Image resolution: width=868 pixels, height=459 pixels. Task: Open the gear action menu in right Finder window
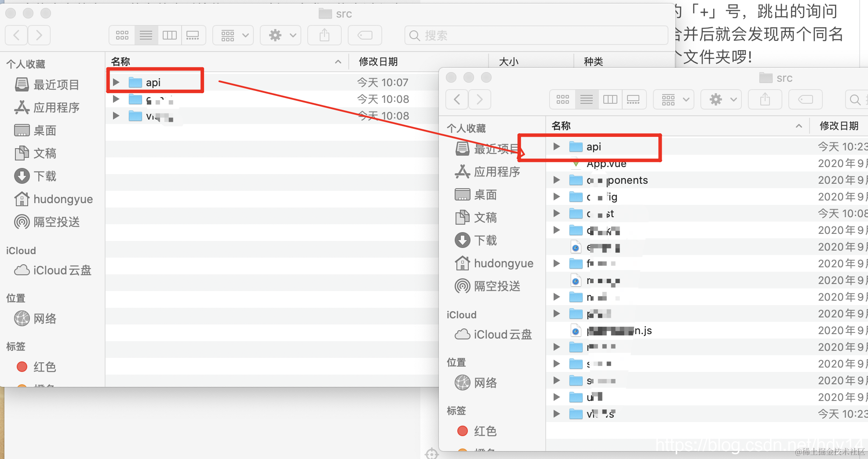pyautogui.click(x=721, y=99)
